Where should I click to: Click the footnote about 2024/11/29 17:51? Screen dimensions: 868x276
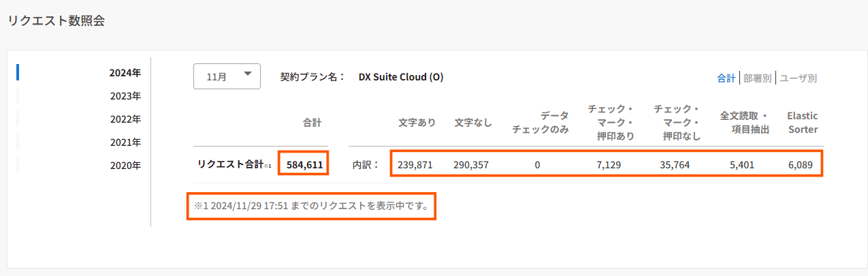(310, 206)
